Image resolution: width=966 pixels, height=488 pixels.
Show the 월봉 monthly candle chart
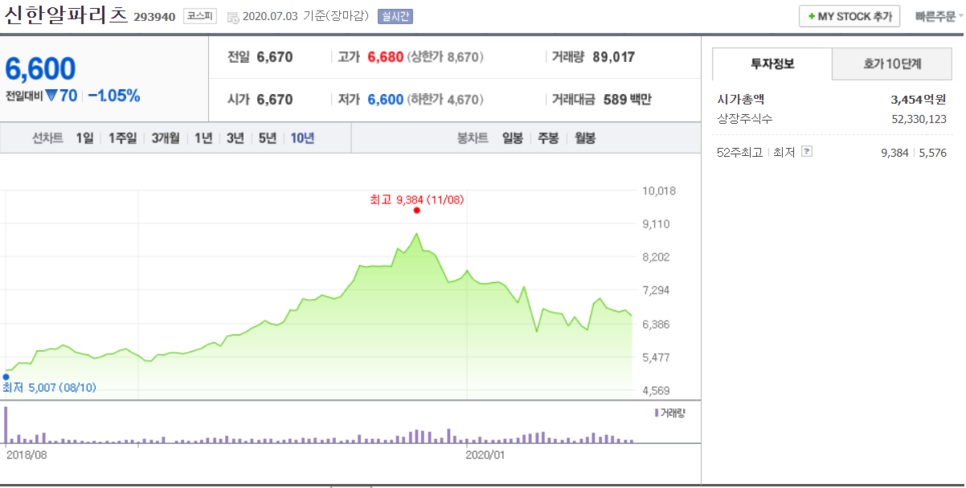[x=585, y=138]
